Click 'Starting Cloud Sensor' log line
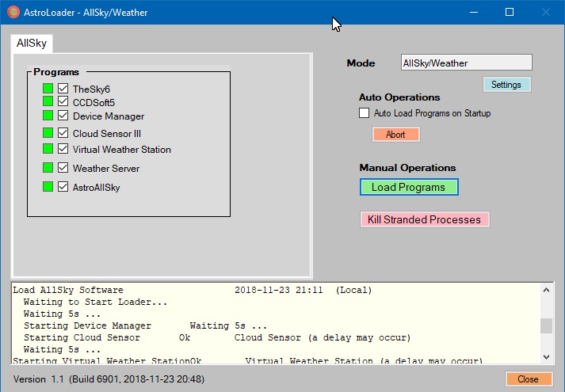The height and width of the screenshot is (392, 565). point(82,337)
